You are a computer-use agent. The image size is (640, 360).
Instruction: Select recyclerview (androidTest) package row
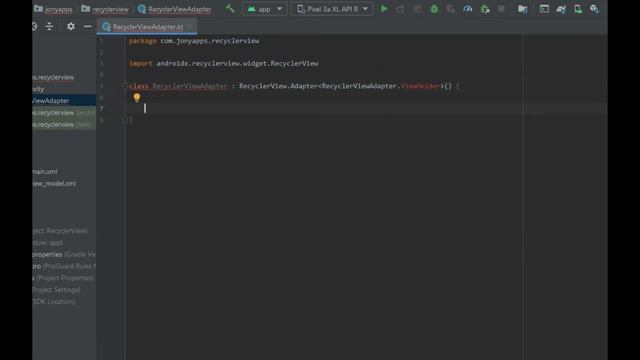coord(64,113)
